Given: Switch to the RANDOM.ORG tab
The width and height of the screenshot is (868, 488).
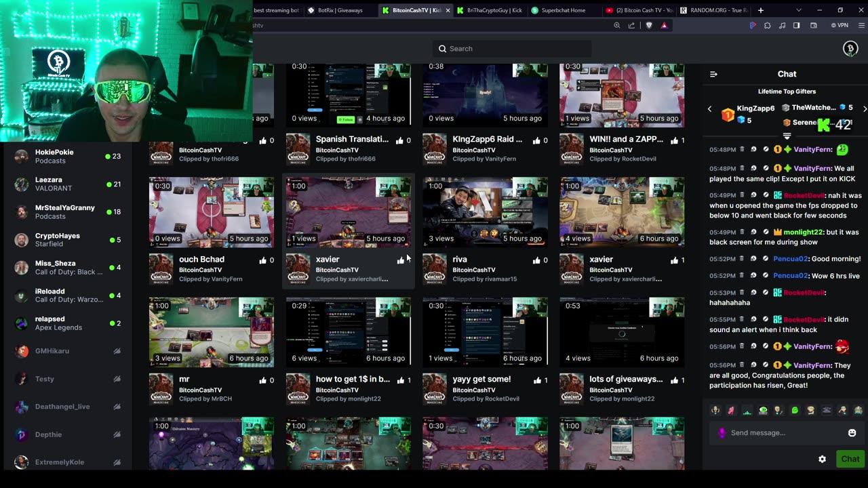Looking at the screenshot, I should (x=713, y=10).
